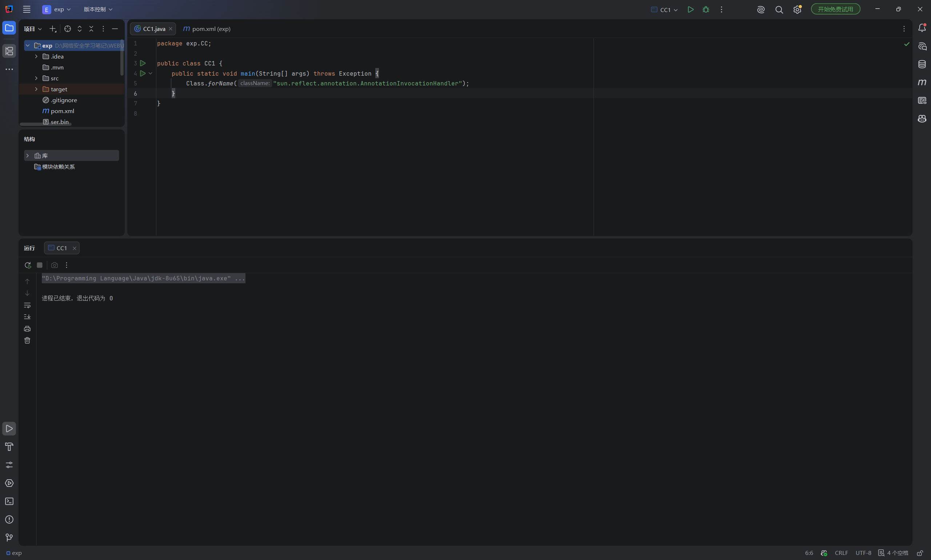Toggle soft-wrap in the console
The height and width of the screenshot is (560, 931).
[27, 305]
